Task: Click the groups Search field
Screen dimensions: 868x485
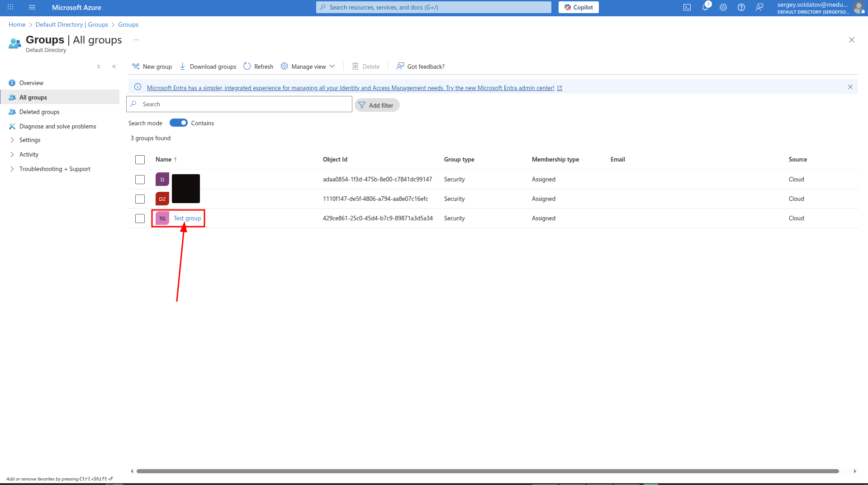Action: point(239,104)
